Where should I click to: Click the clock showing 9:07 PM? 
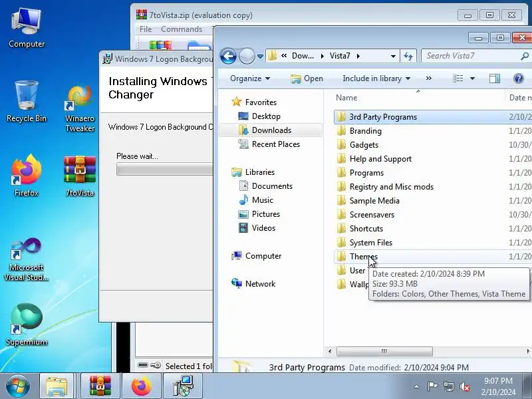[x=498, y=380]
